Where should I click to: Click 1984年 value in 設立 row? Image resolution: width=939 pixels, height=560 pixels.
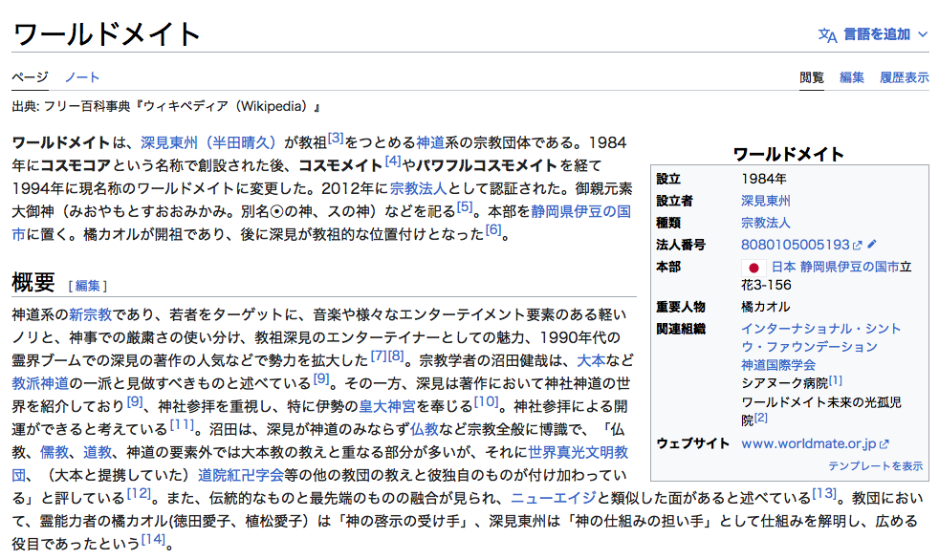click(764, 179)
